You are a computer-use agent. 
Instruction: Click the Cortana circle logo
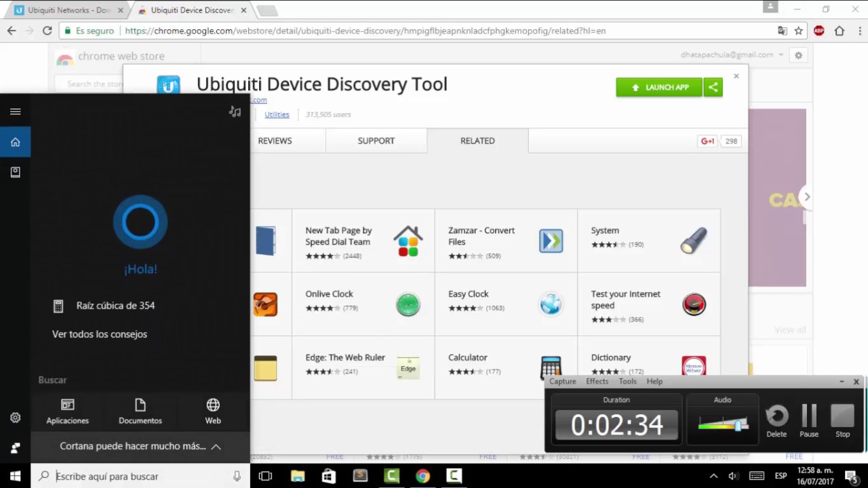pos(140,222)
